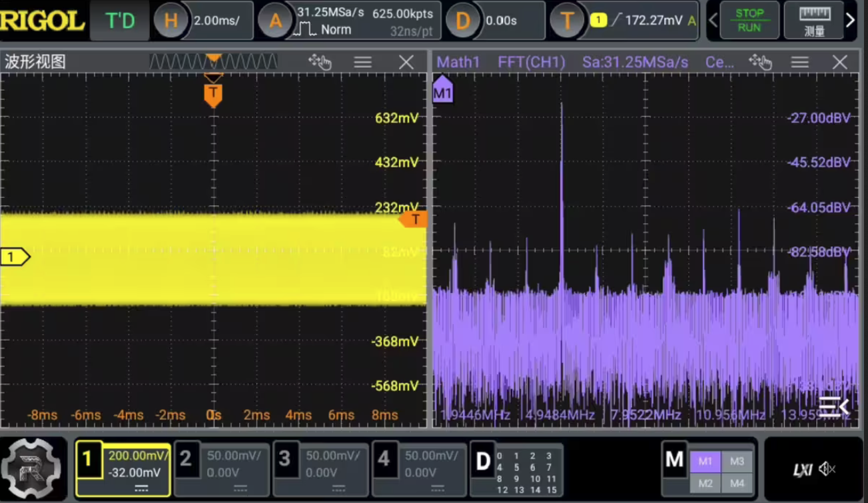Screen dimensions: 868x503
Task: Close the Math1 FFT window
Action: point(839,62)
